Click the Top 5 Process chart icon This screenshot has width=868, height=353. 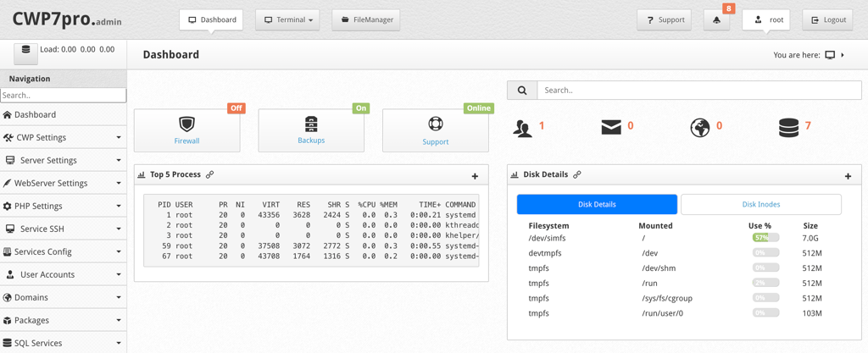click(x=142, y=174)
